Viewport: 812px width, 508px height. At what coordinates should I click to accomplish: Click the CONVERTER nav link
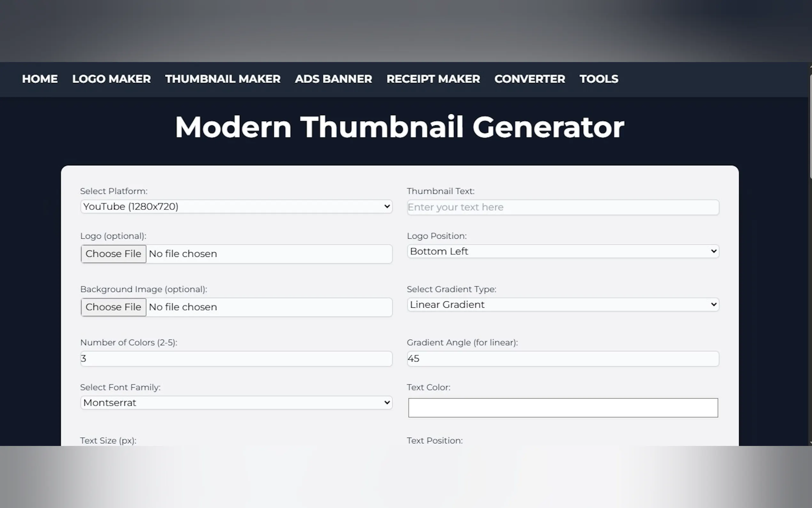click(x=530, y=79)
